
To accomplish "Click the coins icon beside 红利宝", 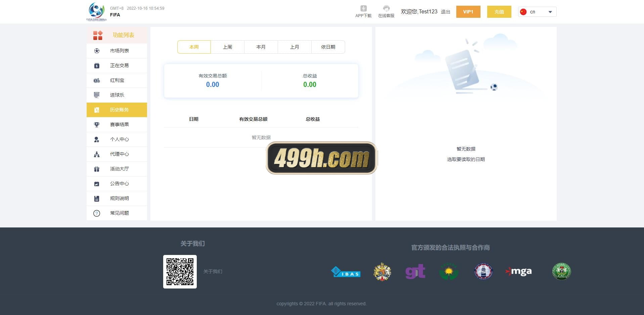I will [97, 81].
